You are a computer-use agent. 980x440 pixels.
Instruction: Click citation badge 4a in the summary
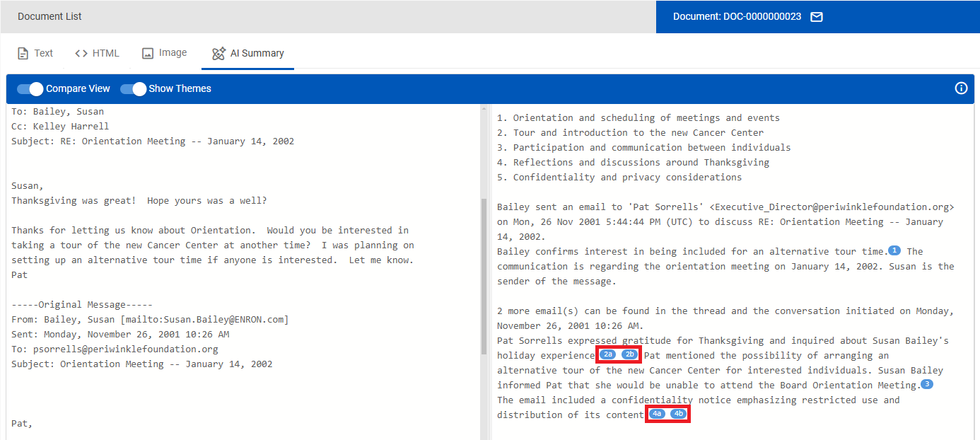pyautogui.click(x=658, y=414)
